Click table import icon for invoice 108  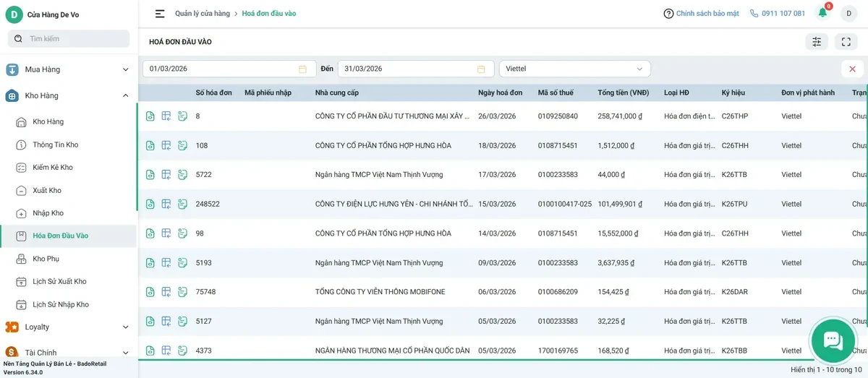pyautogui.click(x=166, y=145)
